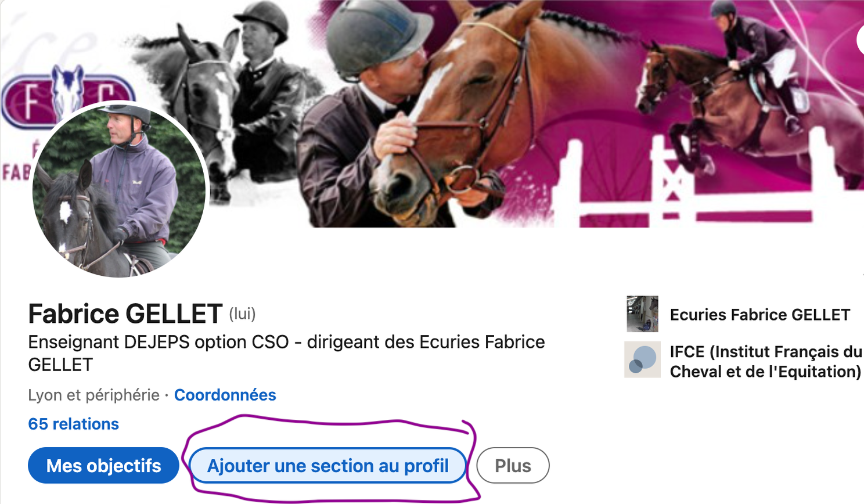864x504 pixels.
Task: Click the Ecuries Fabrice GELLET company logo
Action: (642, 314)
